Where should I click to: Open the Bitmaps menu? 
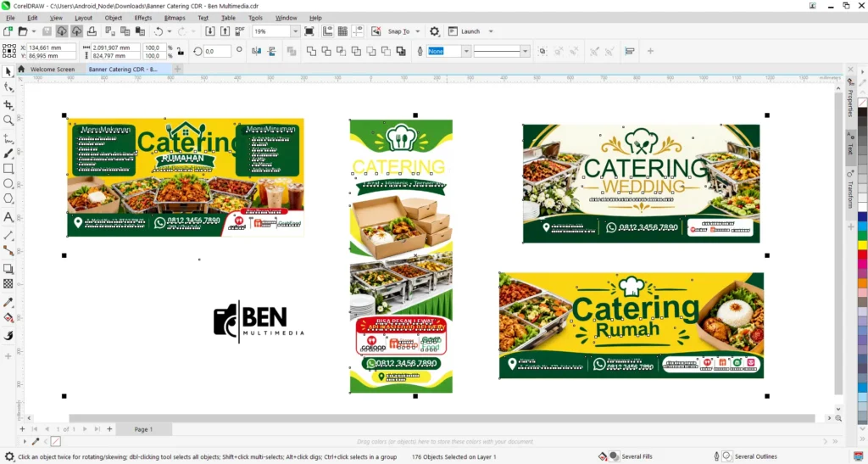tap(175, 18)
